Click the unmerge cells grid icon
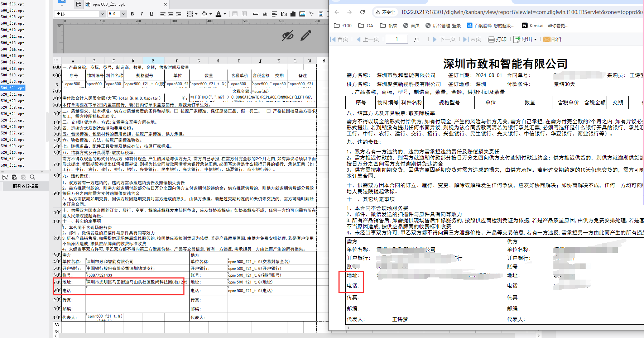Screen dimensions: 644x338 [x=244, y=14]
